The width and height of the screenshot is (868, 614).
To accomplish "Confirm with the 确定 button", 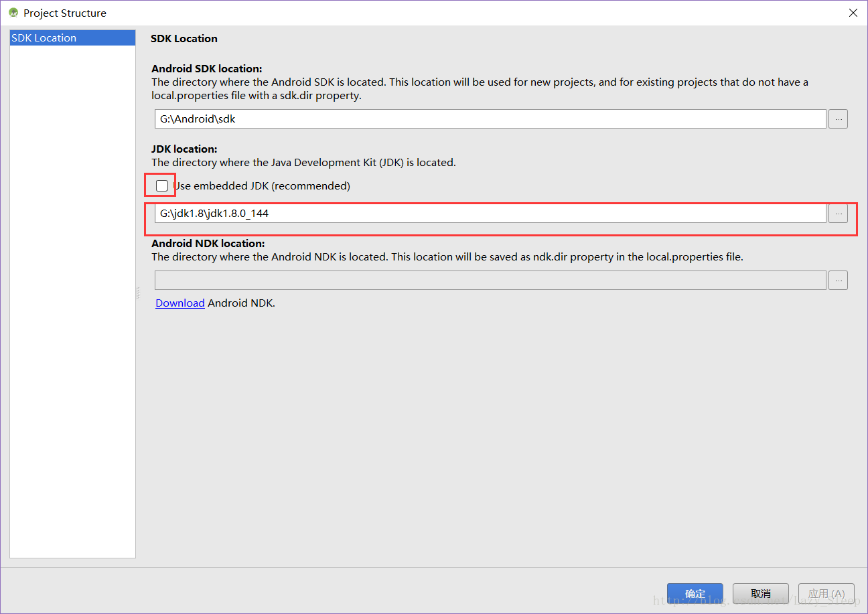I will tap(695, 593).
